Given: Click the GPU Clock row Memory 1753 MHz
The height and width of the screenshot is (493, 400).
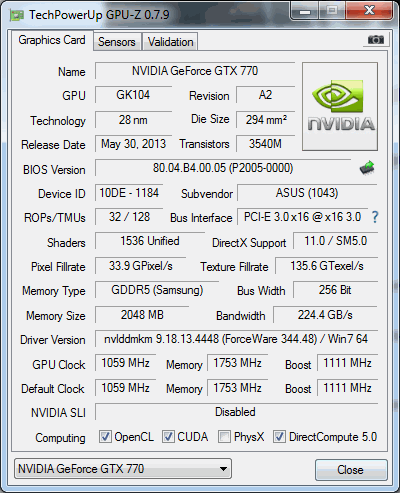Looking at the screenshot, I should tap(238, 363).
